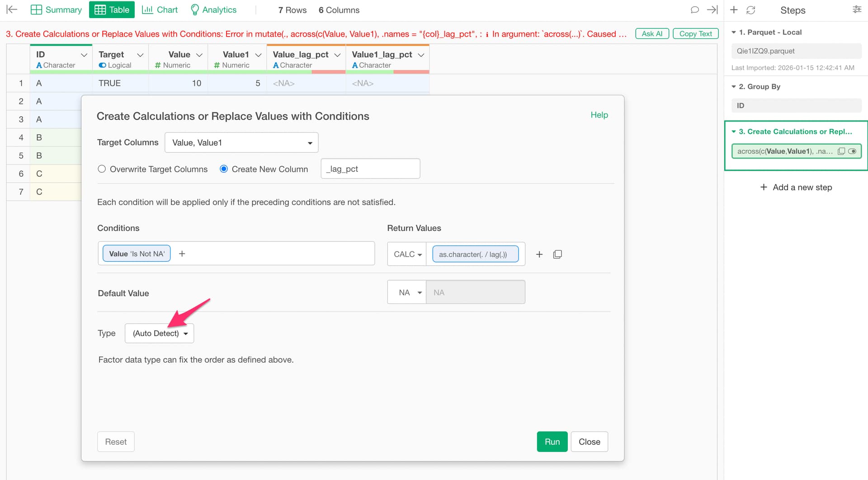Viewport: 868px width, 480px height.
Task: Click the comment speech bubble icon
Action: [x=695, y=10]
